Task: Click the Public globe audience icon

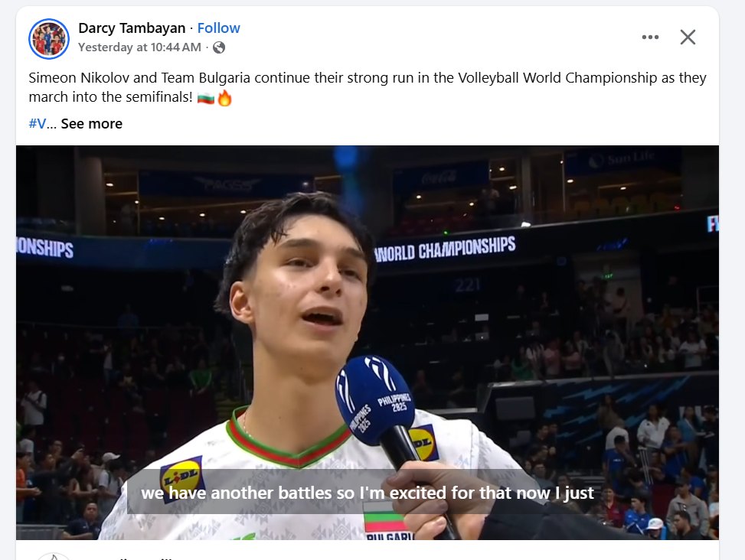Action: tap(219, 47)
